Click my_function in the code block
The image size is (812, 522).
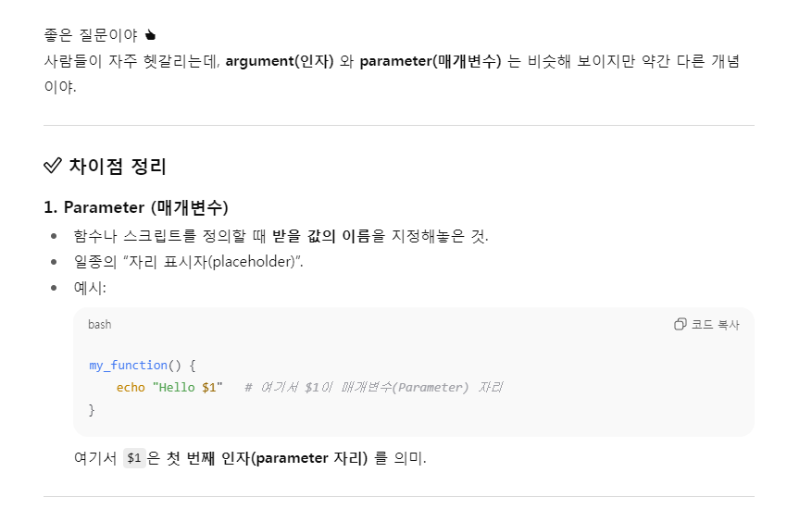[128, 365]
